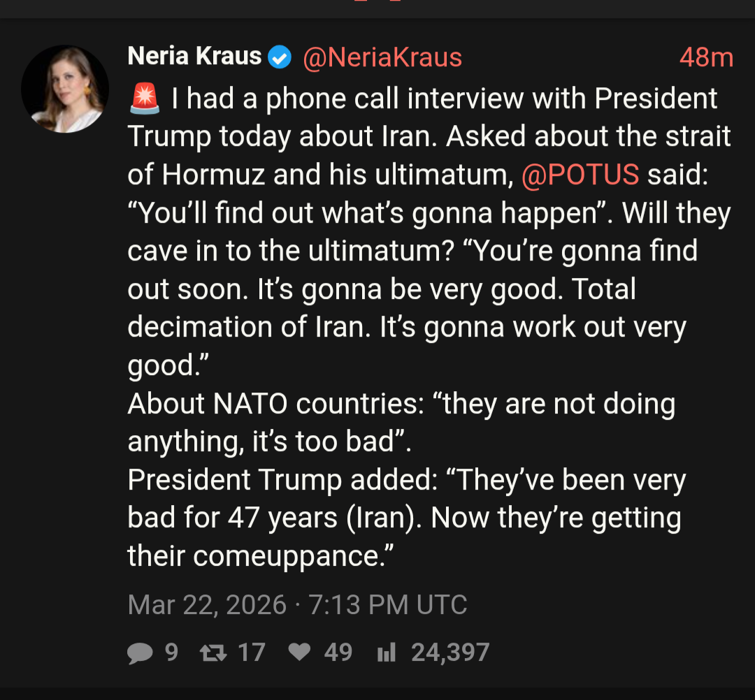Viewport: 755px width, 700px height.
Task: Click the 48m relative timestamp
Action: pos(705,57)
